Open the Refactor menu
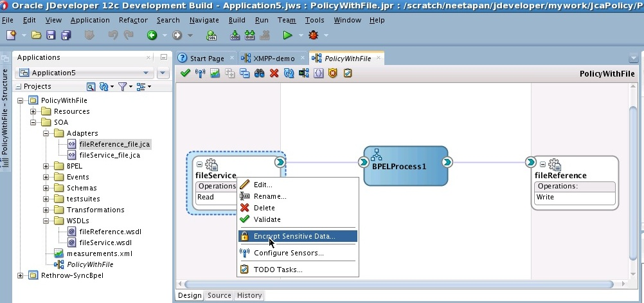The width and height of the screenshot is (644, 303). (133, 20)
